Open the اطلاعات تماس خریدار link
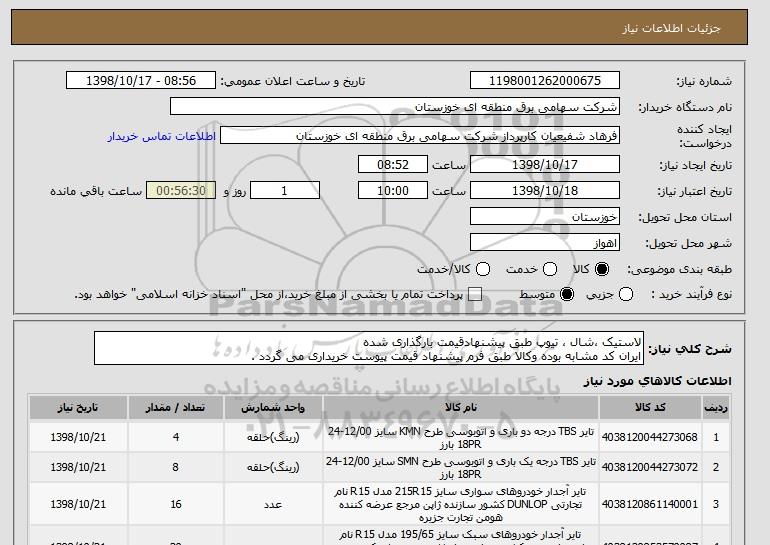 pos(162,136)
